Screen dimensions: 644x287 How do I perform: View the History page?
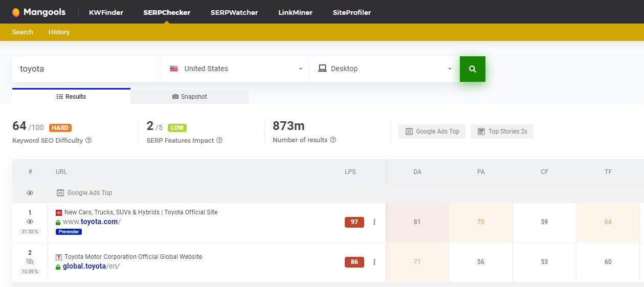coord(59,32)
